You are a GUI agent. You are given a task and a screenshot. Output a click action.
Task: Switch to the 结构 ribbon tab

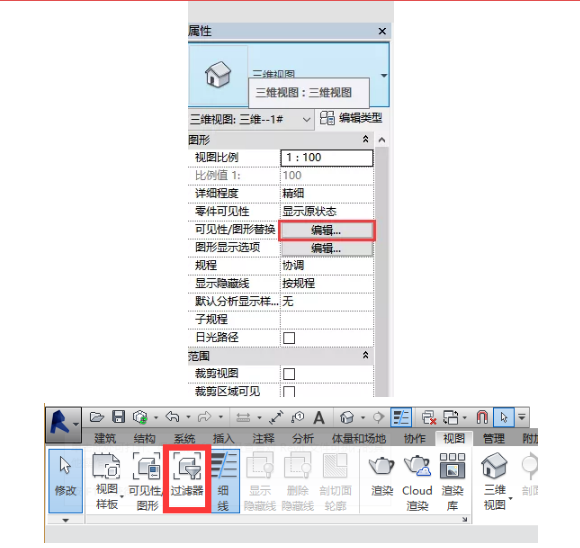pyautogui.click(x=145, y=439)
